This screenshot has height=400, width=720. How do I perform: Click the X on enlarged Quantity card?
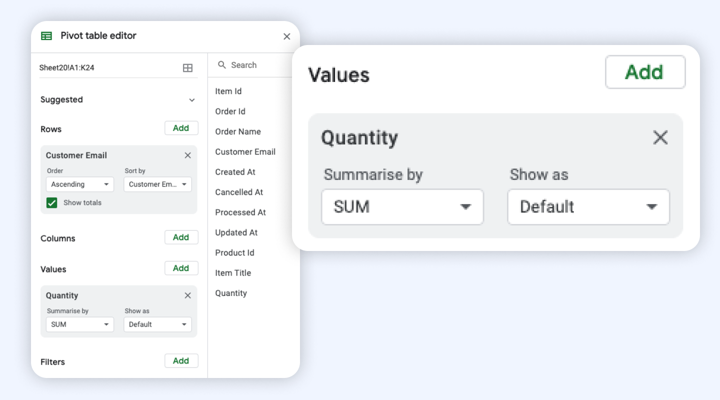(660, 137)
